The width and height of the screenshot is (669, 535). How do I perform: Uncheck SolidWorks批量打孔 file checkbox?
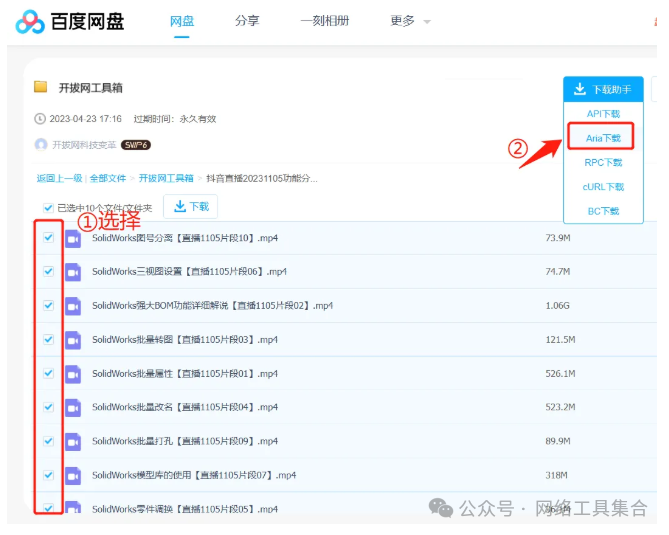coord(49,441)
